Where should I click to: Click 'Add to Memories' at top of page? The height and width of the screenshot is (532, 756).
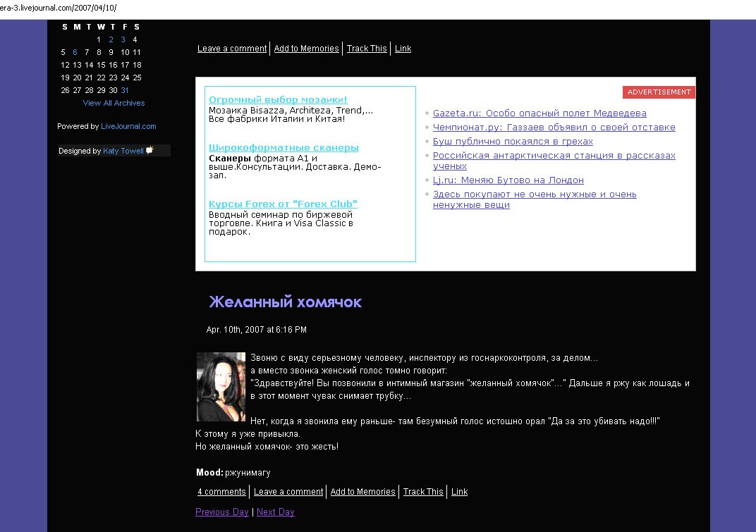click(x=306, y=49)
